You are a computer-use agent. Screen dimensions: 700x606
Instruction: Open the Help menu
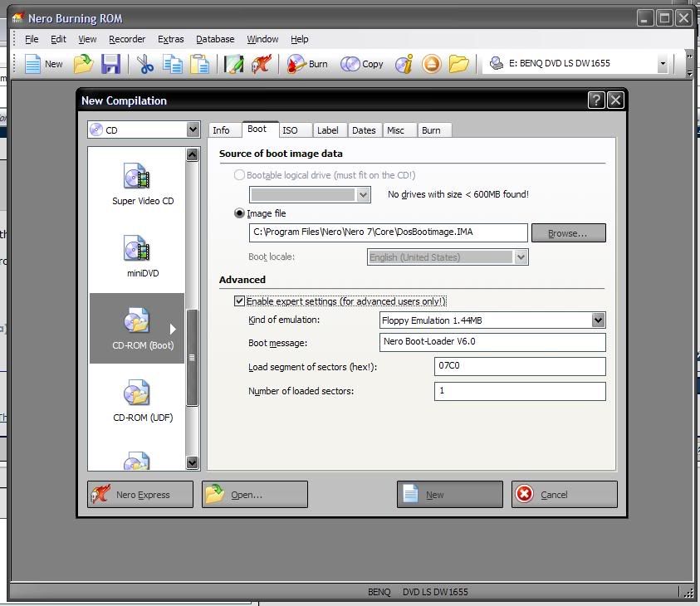pyautogui.click(x=300, y=39)
